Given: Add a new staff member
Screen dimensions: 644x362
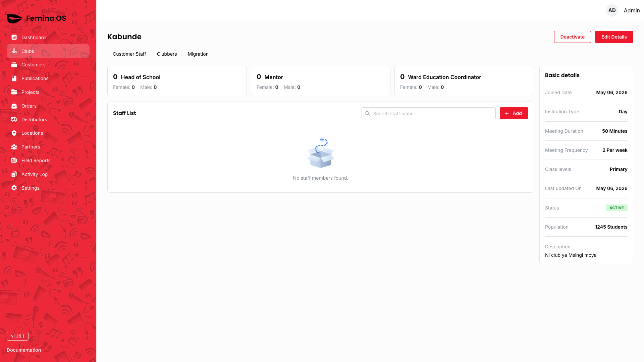Looking at the screenshot, I should click(514, 113).
